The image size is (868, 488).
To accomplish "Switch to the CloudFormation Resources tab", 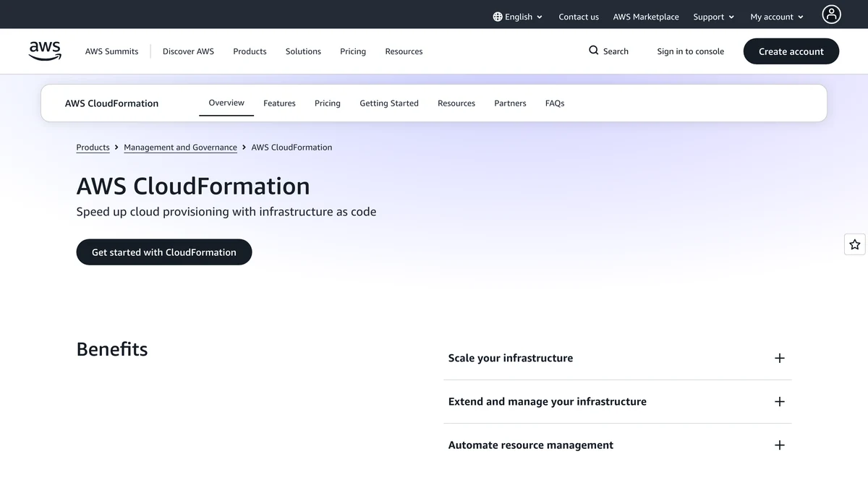I will point(456,103).
